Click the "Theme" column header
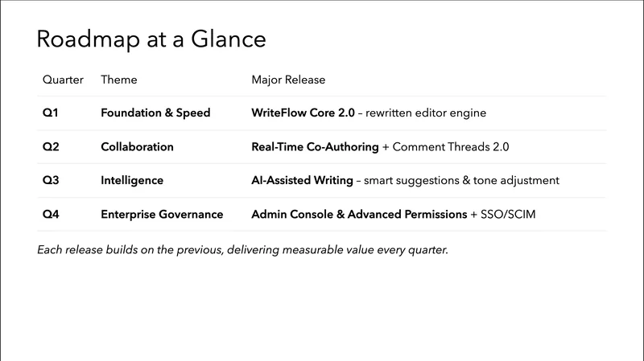The image size is (644, 361). [x=119, y=80]
